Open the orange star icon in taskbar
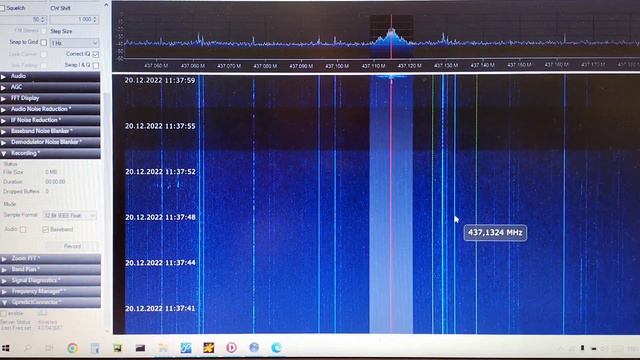The image size is (640, 360). point(209,348)
